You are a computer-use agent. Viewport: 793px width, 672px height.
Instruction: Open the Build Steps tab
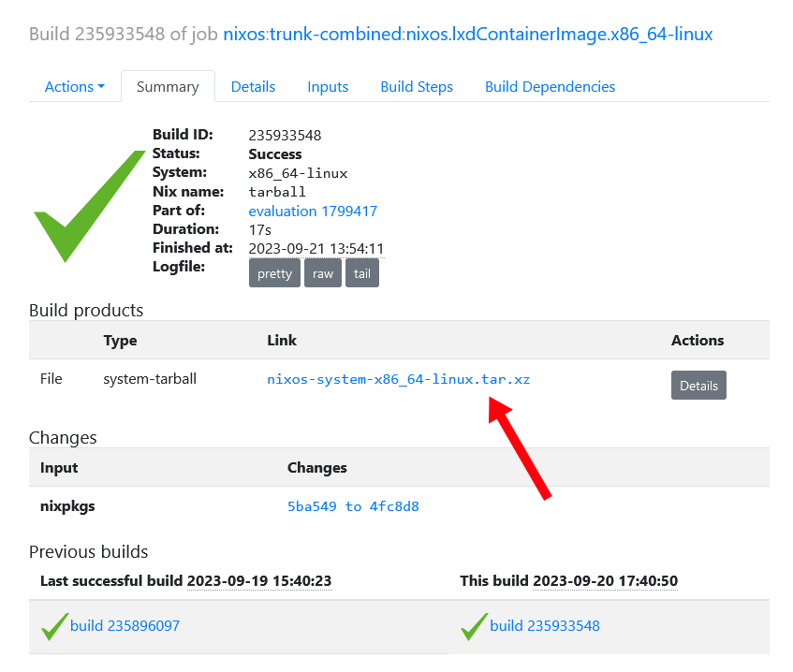tap(417, 86)
